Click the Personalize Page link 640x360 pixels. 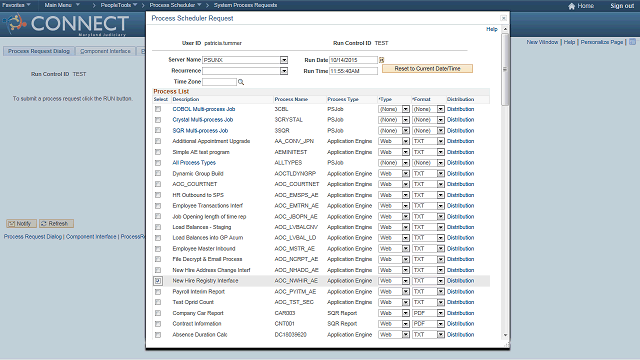point(602,42)
